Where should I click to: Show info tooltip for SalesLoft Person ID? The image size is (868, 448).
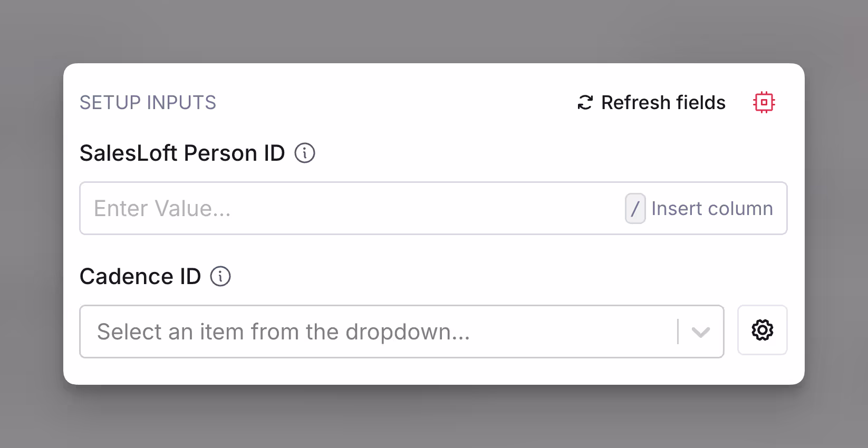pos(305,153)
